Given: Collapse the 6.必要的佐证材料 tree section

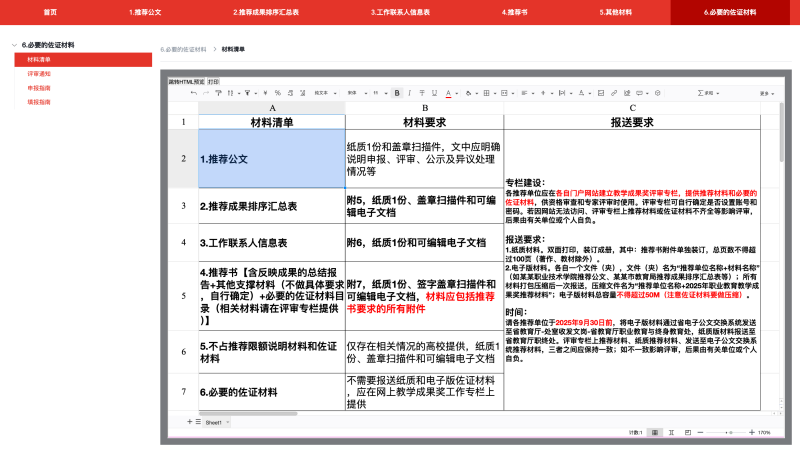Looking at the screenshot, I should pos(16,45).
